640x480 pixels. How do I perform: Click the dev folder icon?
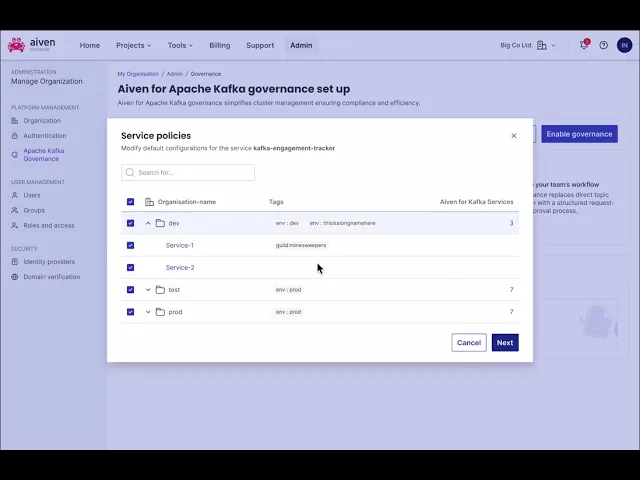(x=160, y=223)
